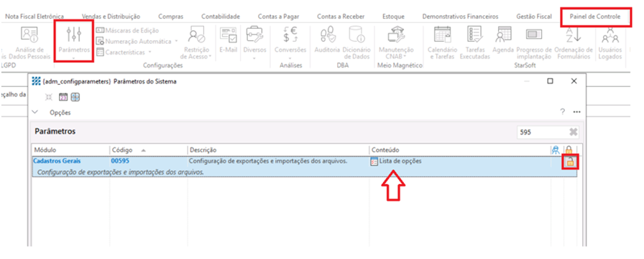644x259 pixels.
Task: Click the user column header icon
Action: coord(556,150)
